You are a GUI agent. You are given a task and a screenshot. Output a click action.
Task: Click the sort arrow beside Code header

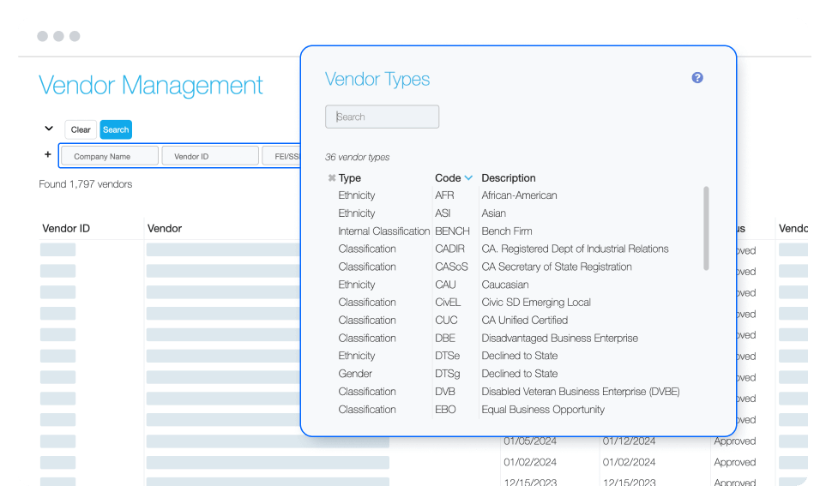click(468, 177)
